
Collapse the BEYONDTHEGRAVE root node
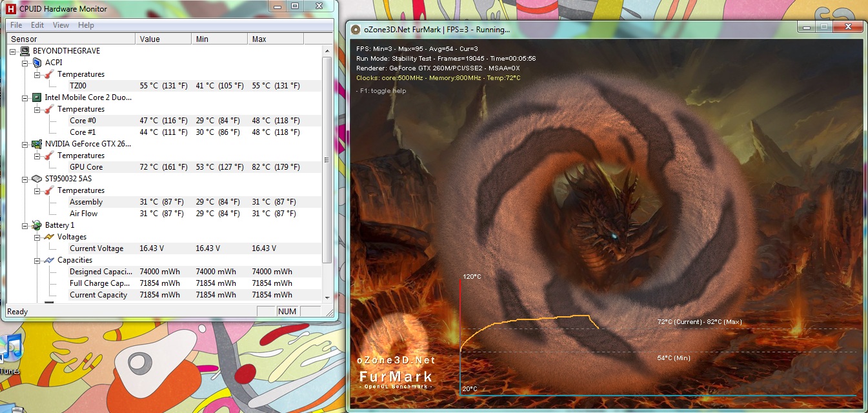[x=14, y=51]
